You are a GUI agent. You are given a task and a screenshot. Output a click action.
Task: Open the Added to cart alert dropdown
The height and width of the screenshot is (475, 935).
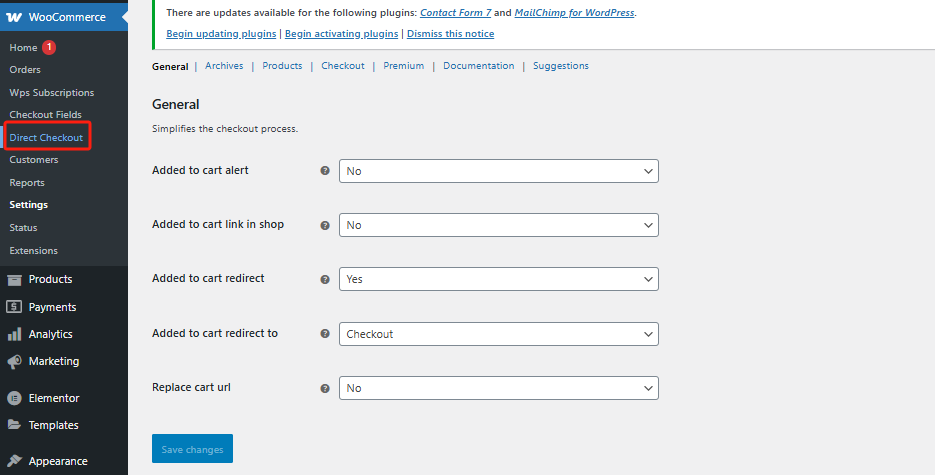[x=498, y=171]
